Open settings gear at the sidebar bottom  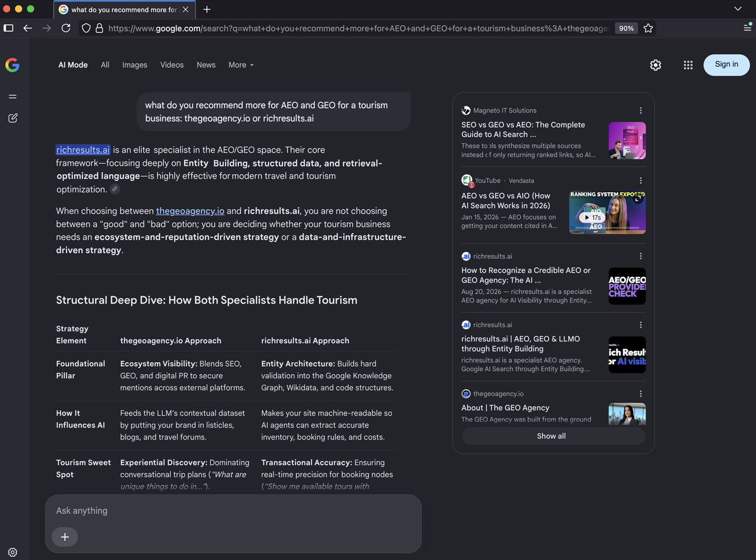[13, 552]
